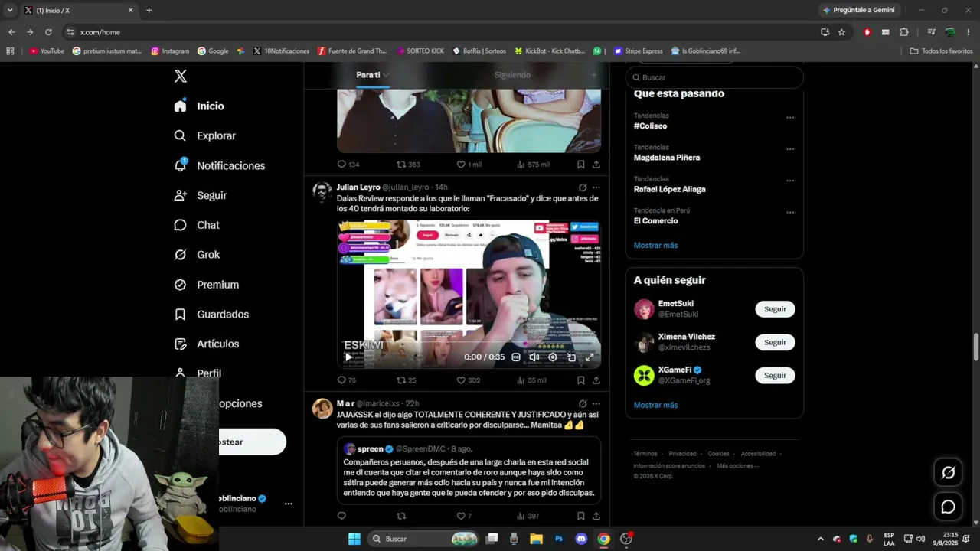Click the notifications bell icon

(x=180, y=165)
